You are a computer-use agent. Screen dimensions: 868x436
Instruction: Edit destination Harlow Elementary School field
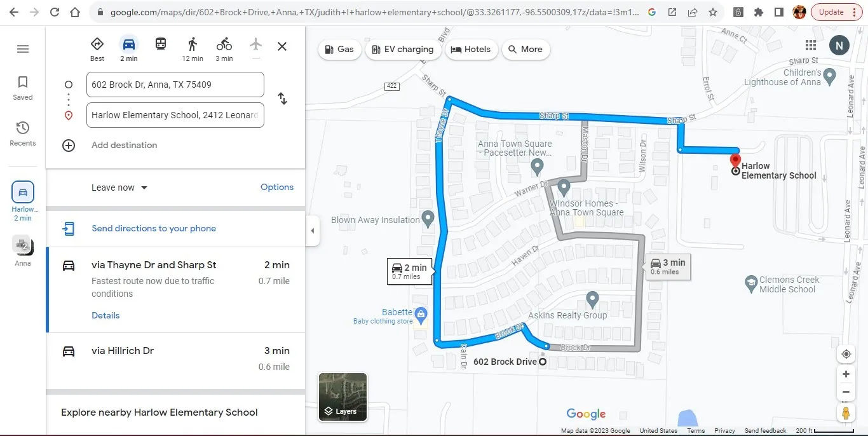coord(175,115)
